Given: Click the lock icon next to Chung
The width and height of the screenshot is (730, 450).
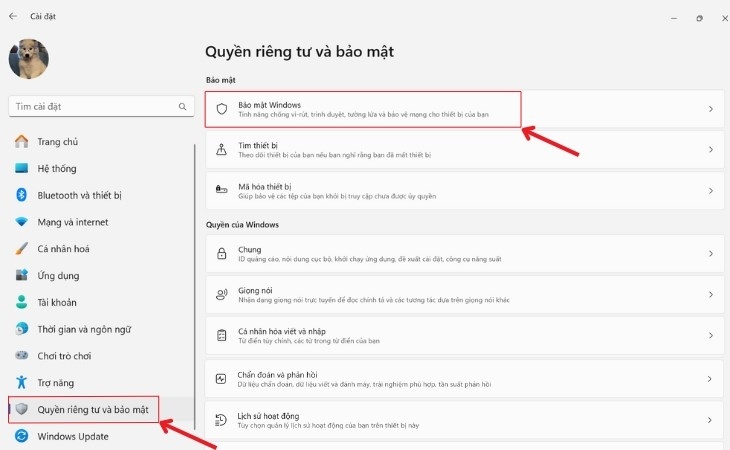Looking at the screenshot, I should click(x=222, y=255).
